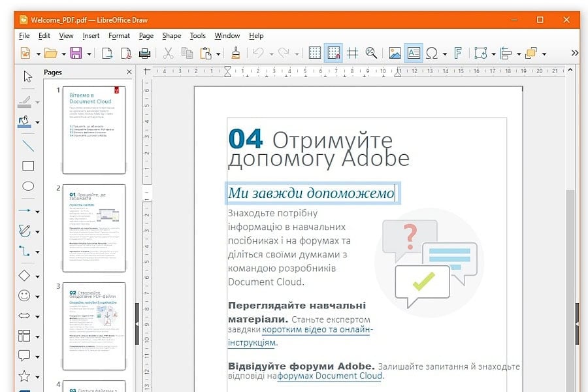Select the Connectors tool
The image size is (588, 392).
[25, 251]
